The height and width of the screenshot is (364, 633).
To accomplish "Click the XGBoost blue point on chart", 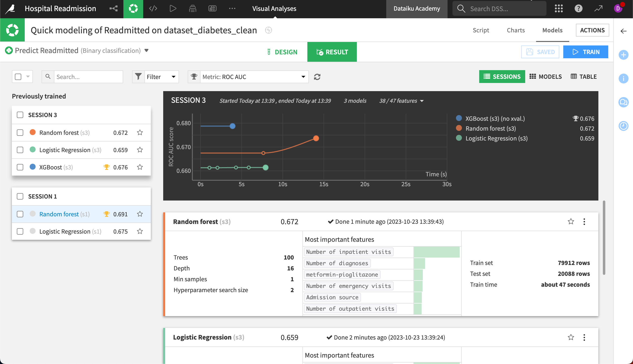I will [x=232, y=126].
